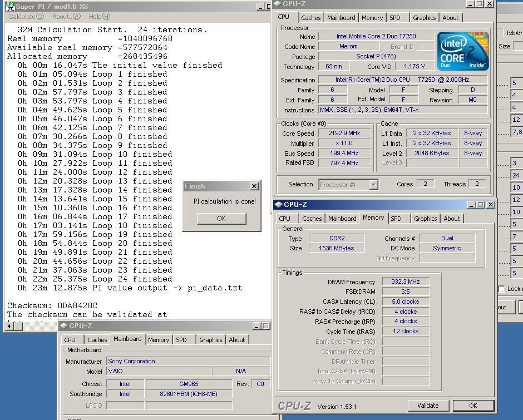The height and width of the screenshot is (420, 523).
Task: Click the CAS# Latency 5.0 clocks value
Action: click(x=406, y=302)
